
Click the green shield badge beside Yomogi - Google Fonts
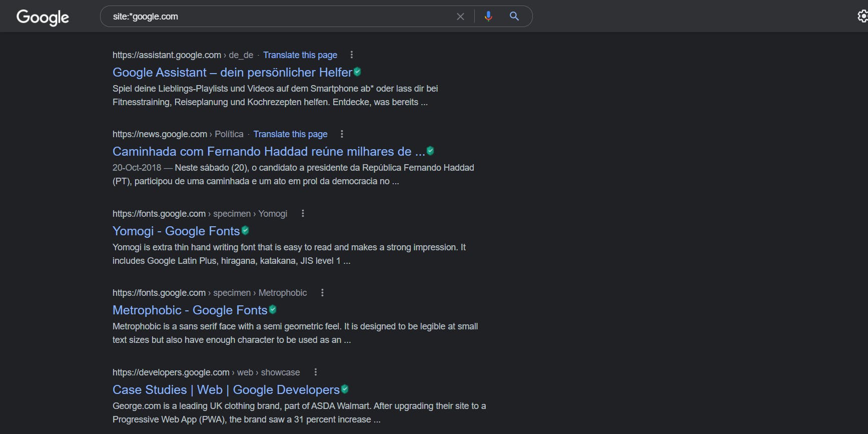coord(245,230)
